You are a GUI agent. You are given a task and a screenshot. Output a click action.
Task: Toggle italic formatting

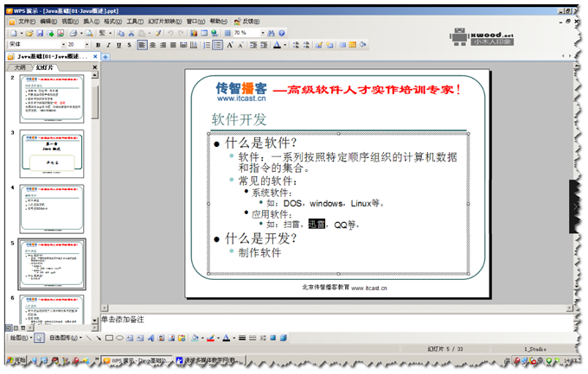(108, 45)
